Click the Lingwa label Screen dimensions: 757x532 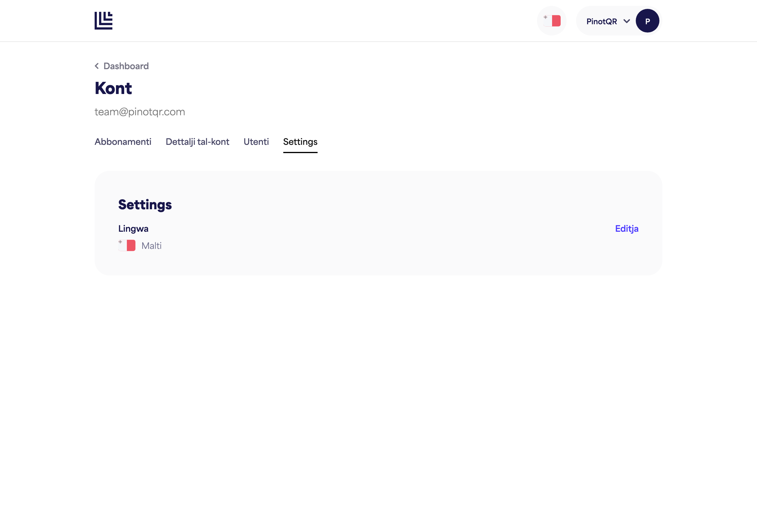133,228
